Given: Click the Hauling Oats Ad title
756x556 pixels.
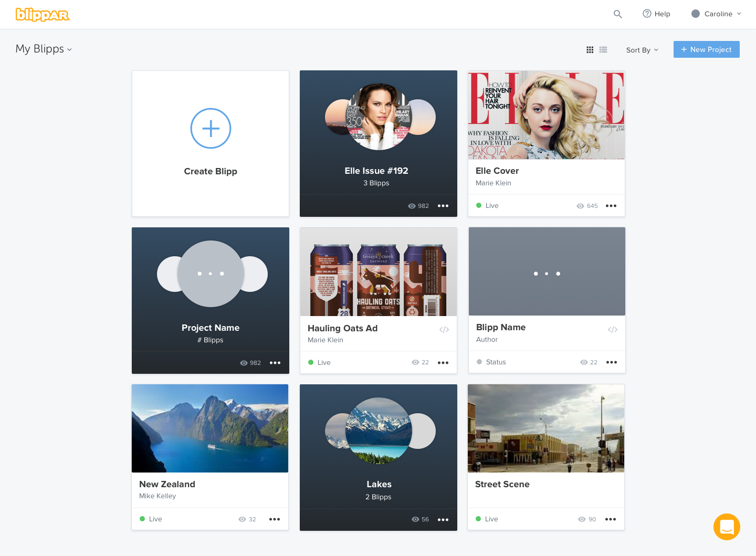Looking at the screenshot, I should [x=343, y=328].
